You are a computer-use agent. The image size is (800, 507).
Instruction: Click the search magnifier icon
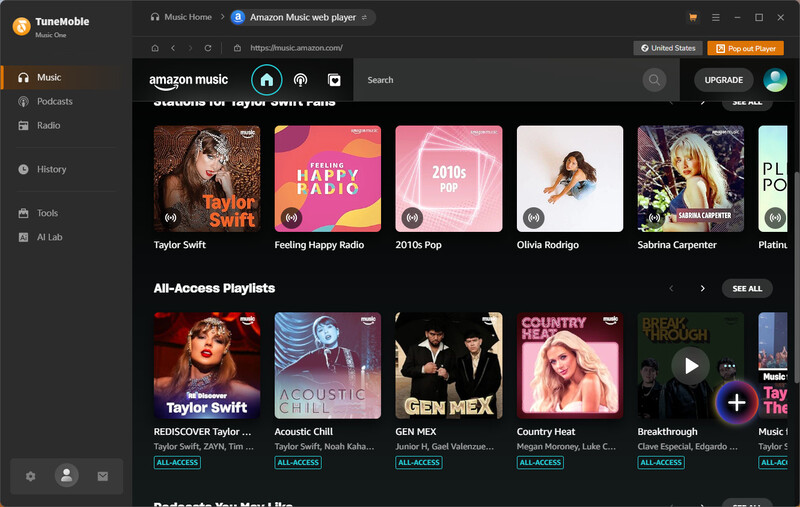tap(654, 80)
